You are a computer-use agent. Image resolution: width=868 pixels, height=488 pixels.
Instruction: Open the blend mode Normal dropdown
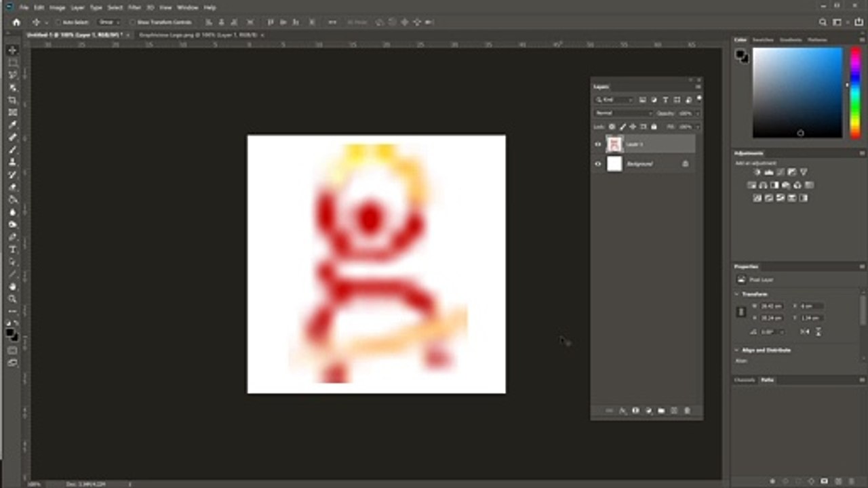point(623,113)
